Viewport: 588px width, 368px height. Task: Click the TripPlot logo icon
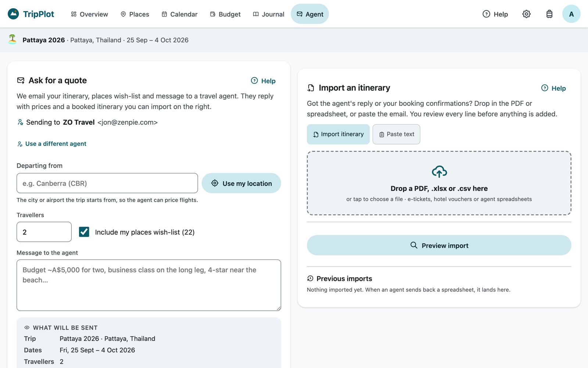tap(13, 14)
